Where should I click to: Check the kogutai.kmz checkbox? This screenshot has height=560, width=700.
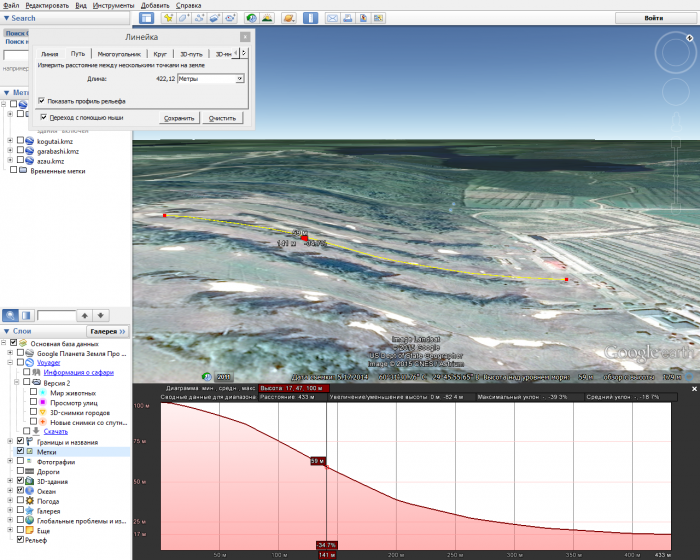click(20, 141)
